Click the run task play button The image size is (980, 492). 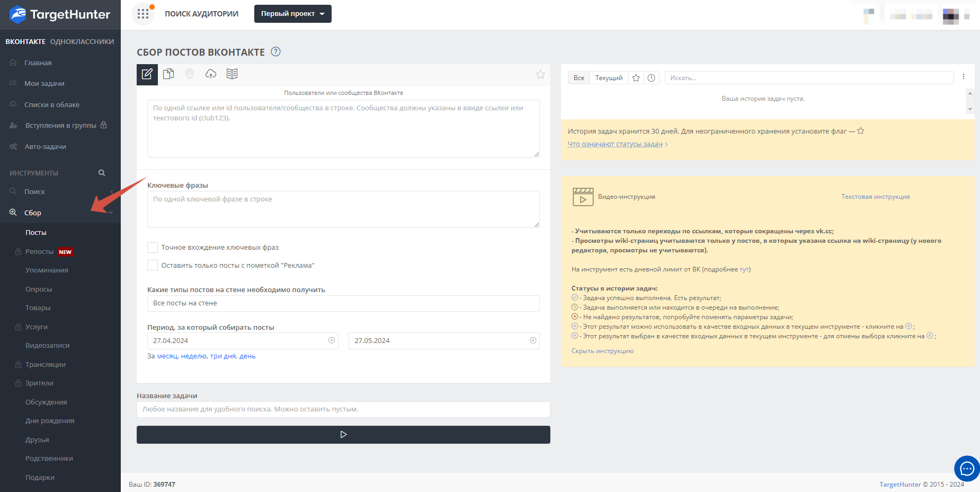(343, 435)
